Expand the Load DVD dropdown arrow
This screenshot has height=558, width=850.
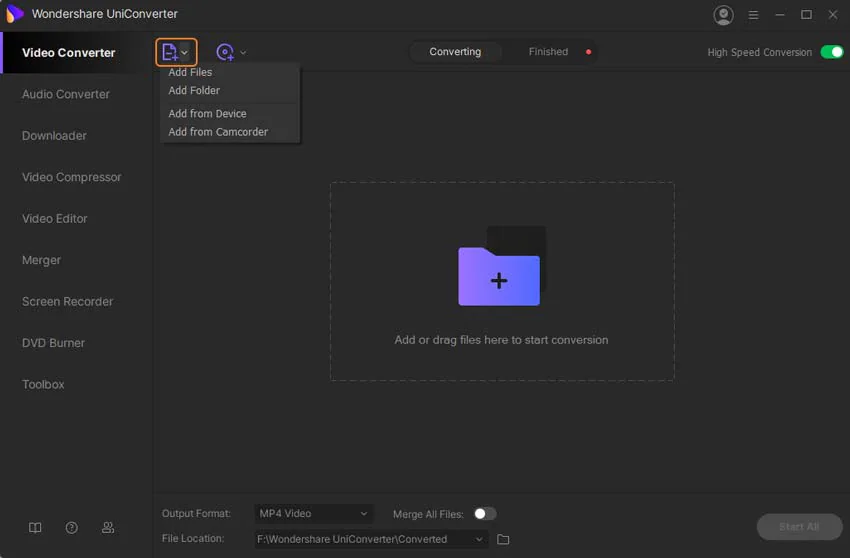pos(243,53)
